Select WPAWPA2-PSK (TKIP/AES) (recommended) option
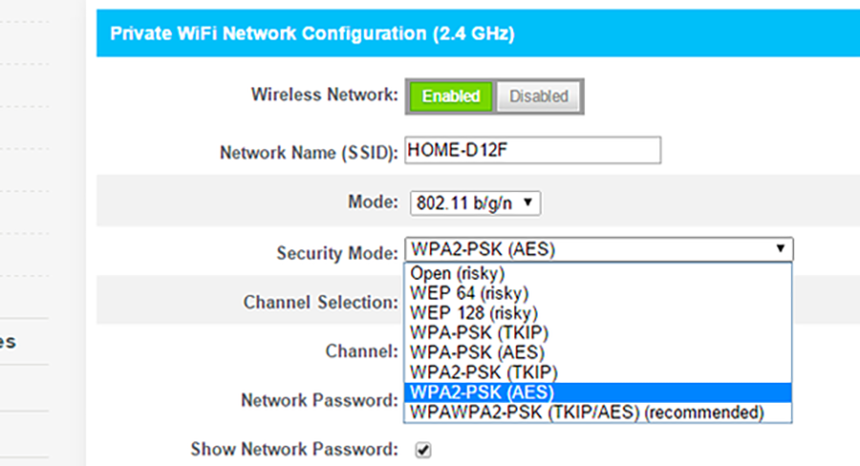860x466 pixels. (586, 412)
